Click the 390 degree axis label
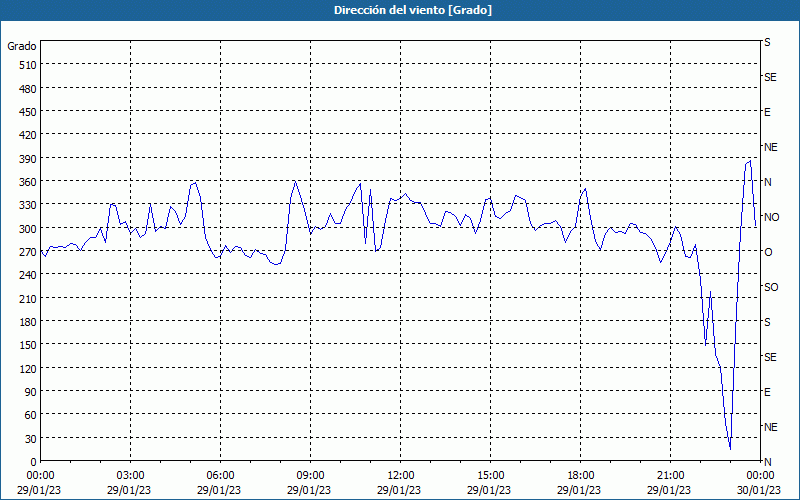 point(28,159)
